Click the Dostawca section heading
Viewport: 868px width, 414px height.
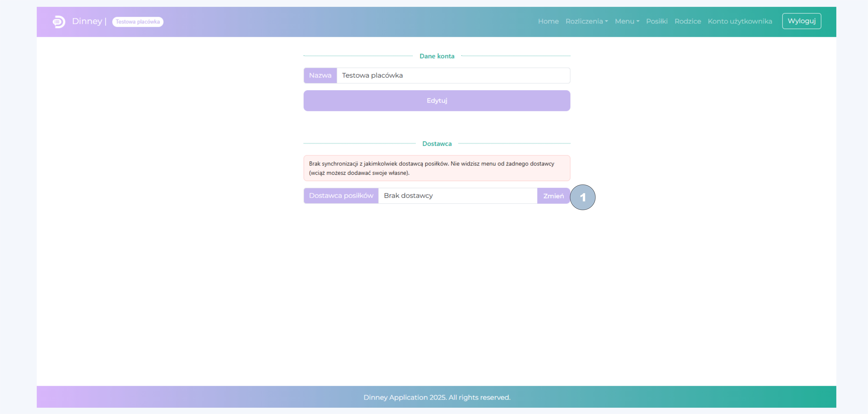point(437,144)
